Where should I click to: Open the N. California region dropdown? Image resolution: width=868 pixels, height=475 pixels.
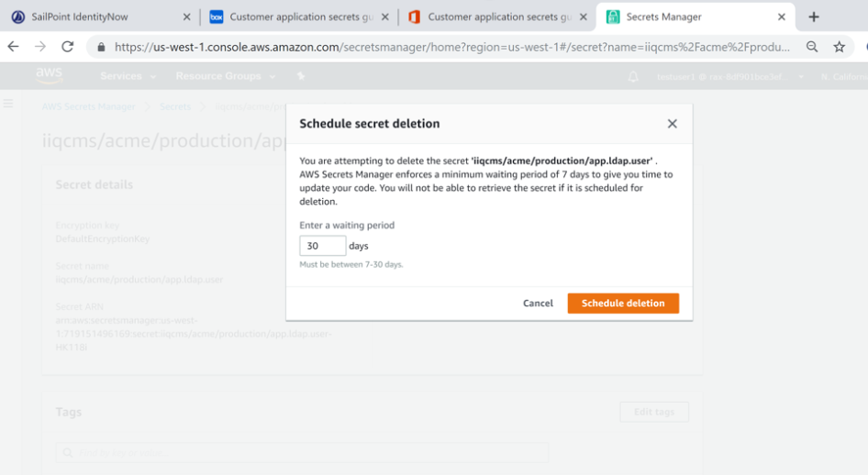coord(842,77)
